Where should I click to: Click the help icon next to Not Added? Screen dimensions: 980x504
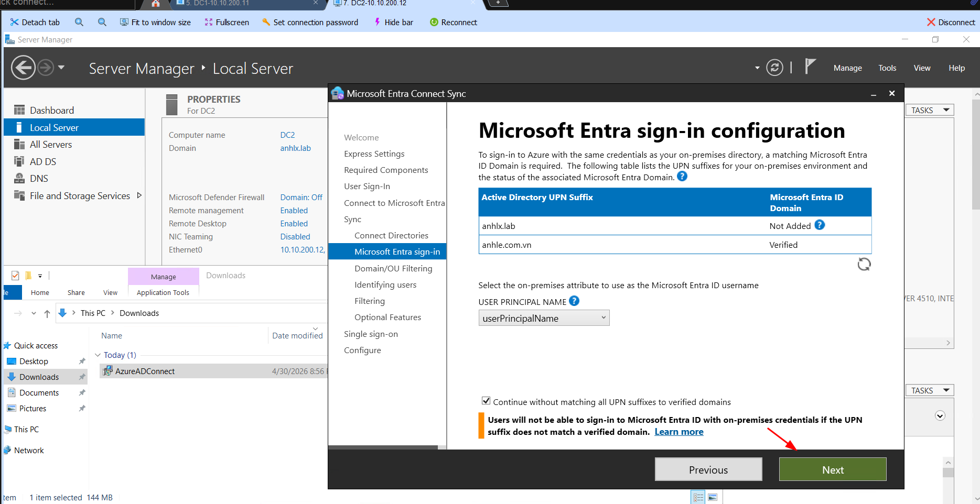click(820, 225)
